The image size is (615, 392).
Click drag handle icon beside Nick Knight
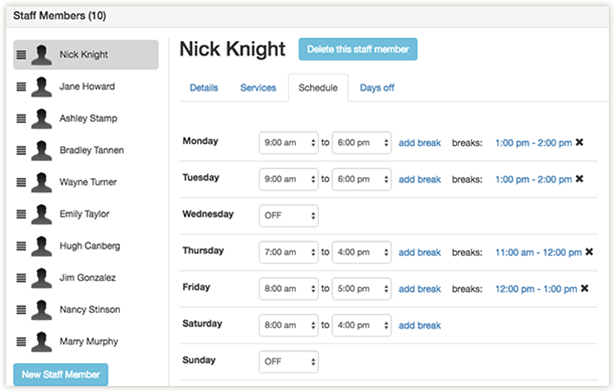tap(21, 55)
